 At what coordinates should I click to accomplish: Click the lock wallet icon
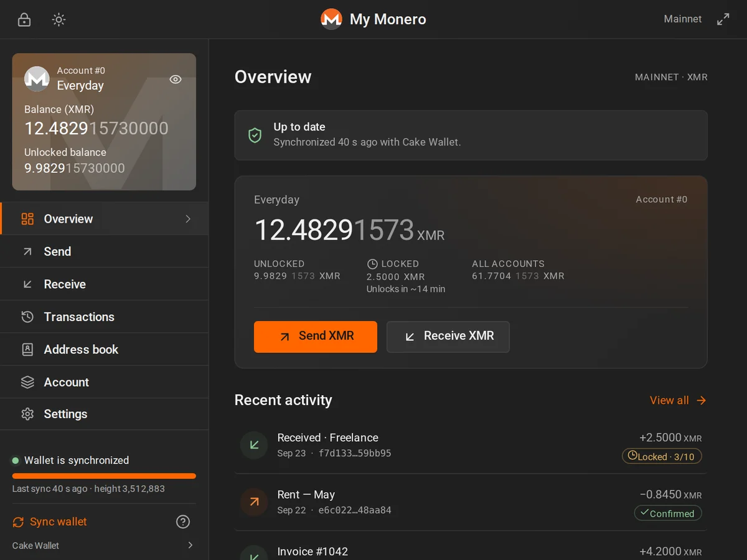[x=24, y=19]
